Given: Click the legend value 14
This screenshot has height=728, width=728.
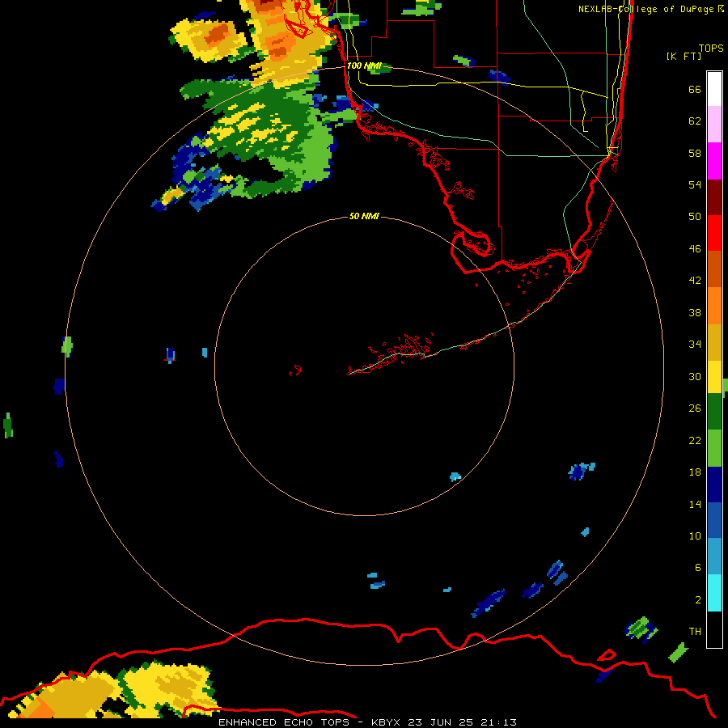Looking at the screenshot, I should pyautogui.click(x=695, y=504).
